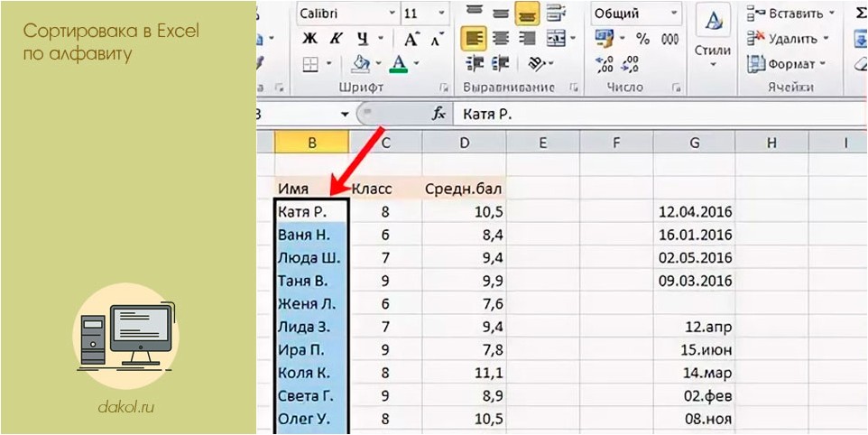Toggle center text alignment

[x=501, y=38]
